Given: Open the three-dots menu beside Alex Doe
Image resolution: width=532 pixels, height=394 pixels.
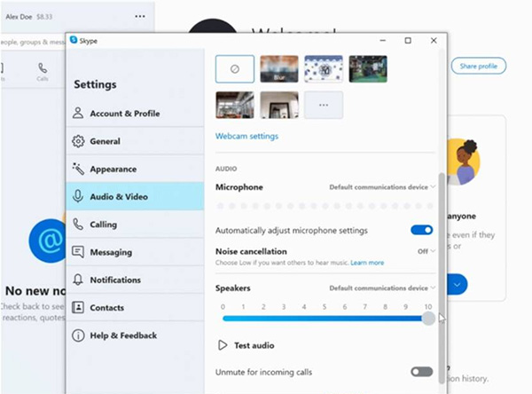Looking at the screenshot, I should tap(140, 16).
